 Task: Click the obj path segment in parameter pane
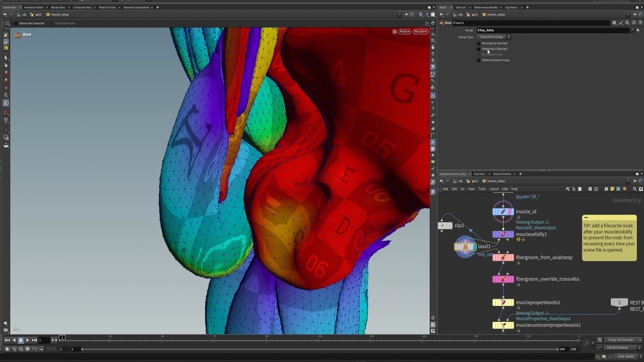tap(458, 15)
